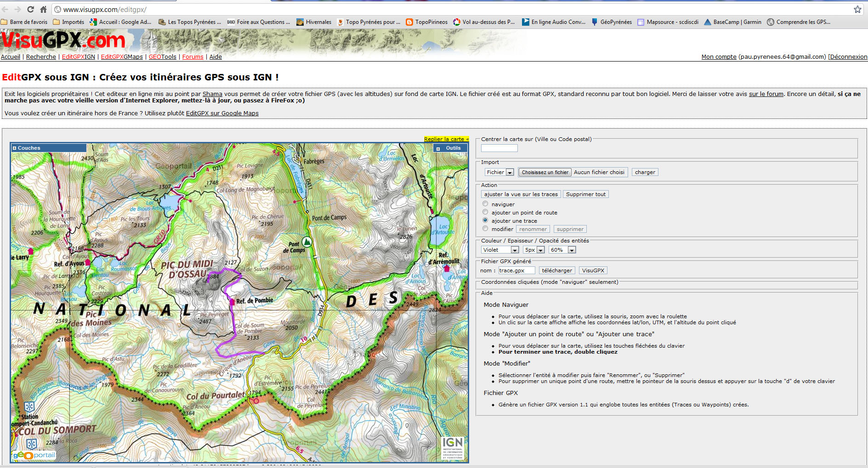Viewport: 868px width, 468px height.
Task: Open GEOTools menu link
Action: pos(163,57)
